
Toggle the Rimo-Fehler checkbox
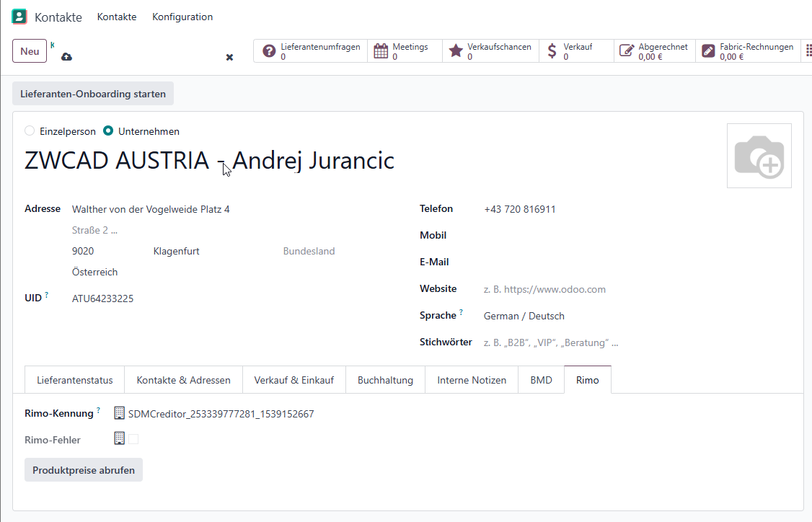[133, 439]
